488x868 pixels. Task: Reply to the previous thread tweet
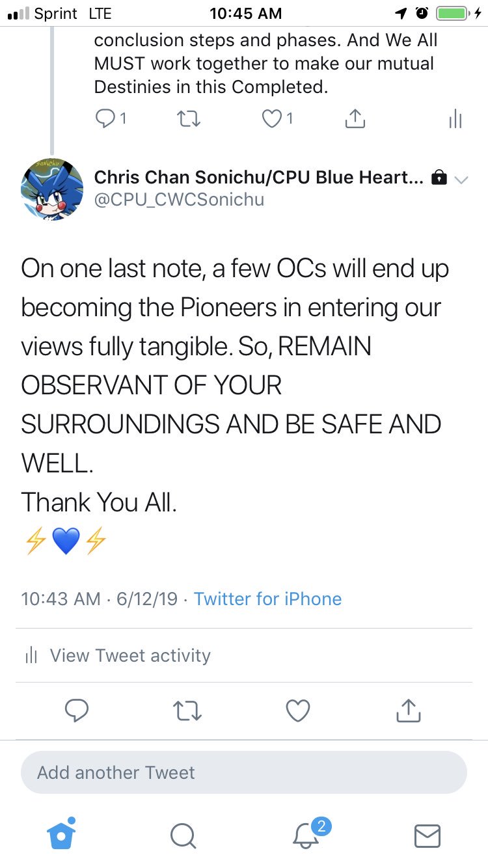click(x=105, y=118)
